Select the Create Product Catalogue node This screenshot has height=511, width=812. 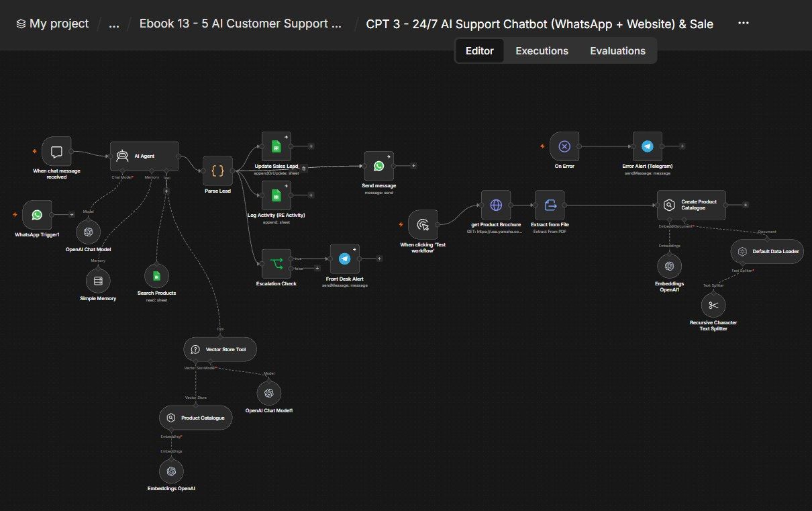point(691,205)
